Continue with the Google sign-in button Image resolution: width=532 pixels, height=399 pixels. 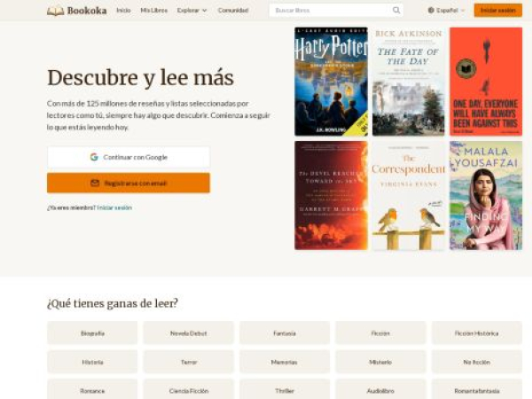129,157
